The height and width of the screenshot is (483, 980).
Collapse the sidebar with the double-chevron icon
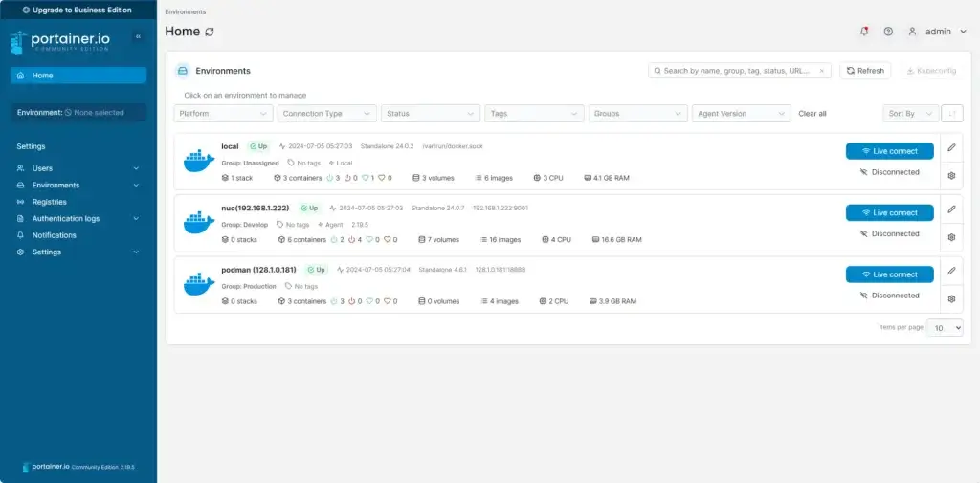point(138,37)
